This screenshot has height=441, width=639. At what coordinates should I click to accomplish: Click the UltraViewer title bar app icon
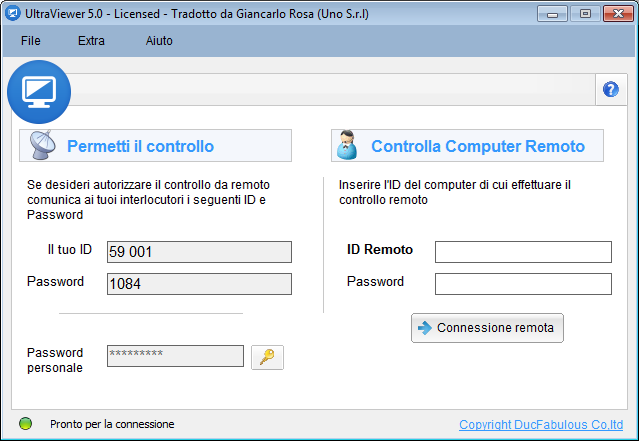pyautogui.click(x=12, y=13)
